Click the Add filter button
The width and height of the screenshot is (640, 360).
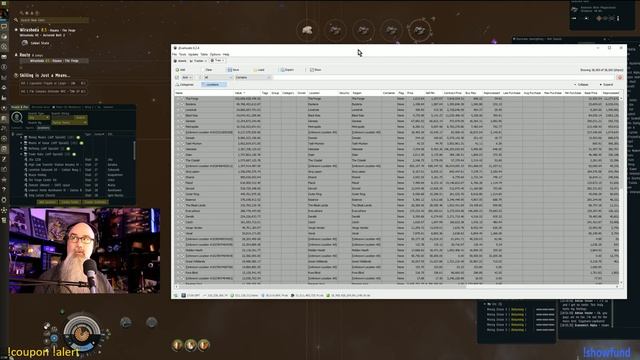pos(180,70)
